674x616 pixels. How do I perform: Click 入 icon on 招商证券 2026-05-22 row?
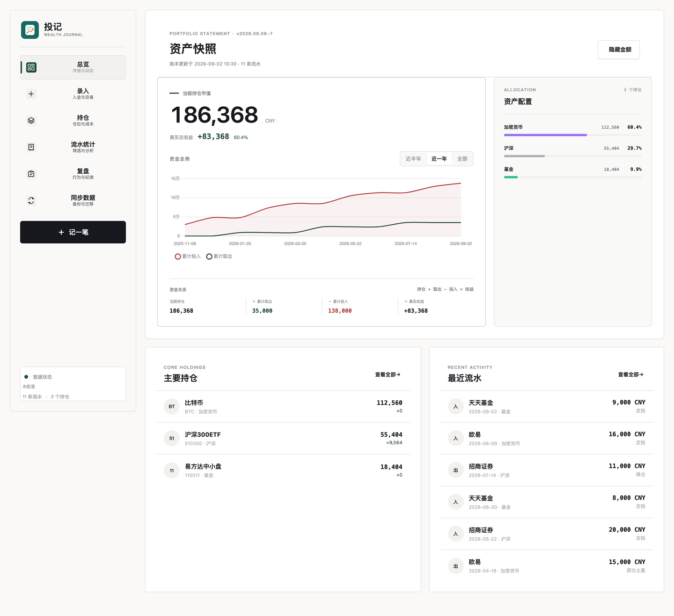point(455,534)
